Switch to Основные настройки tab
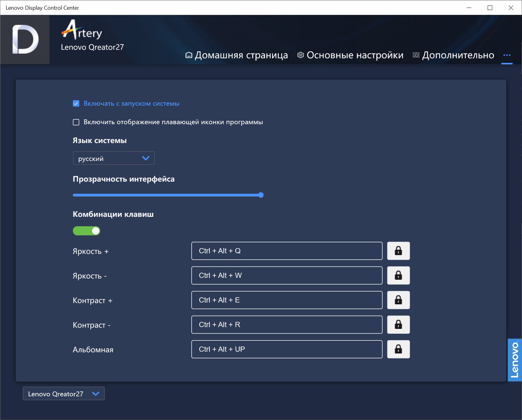This screenshot has height=420, width=522. click(350, 55)
